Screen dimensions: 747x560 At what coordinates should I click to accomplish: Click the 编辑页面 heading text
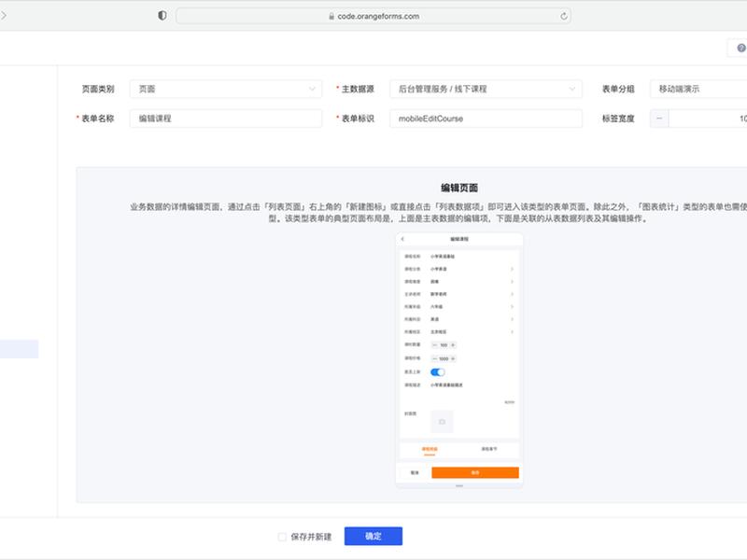(459, 188)
